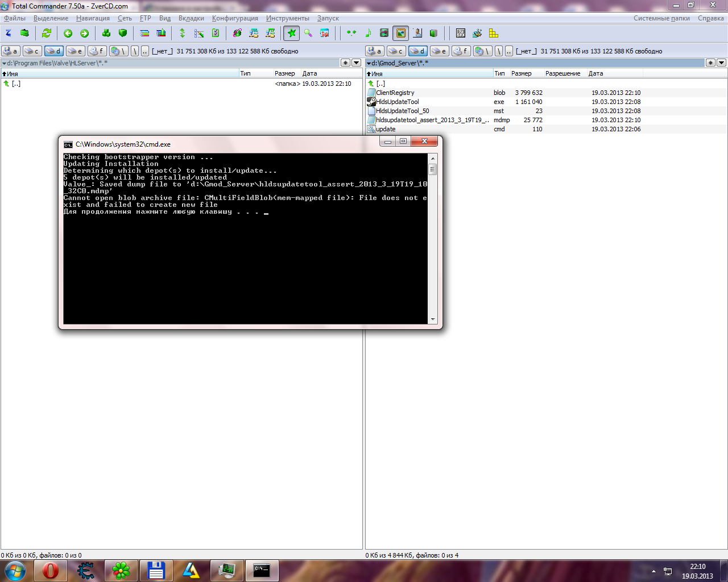Open left panel directory history dropdown arrow
The width and height of the screenshot is (728, 582).
point(357,63)
